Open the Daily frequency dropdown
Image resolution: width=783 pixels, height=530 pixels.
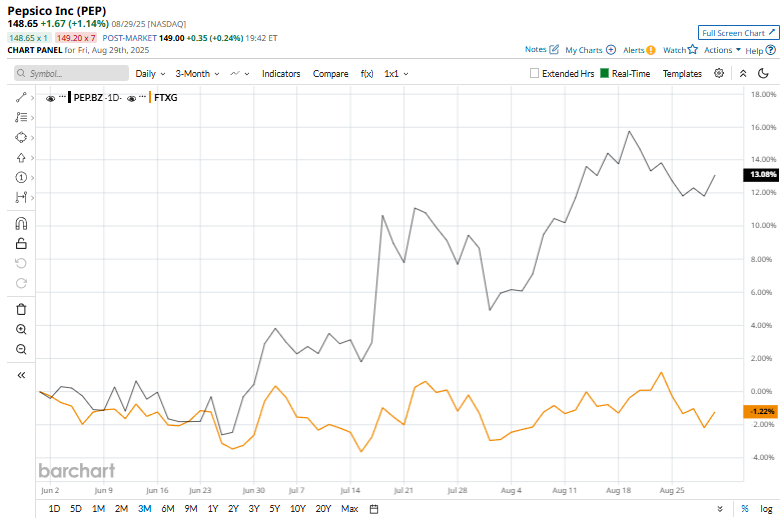coord(150,73)
